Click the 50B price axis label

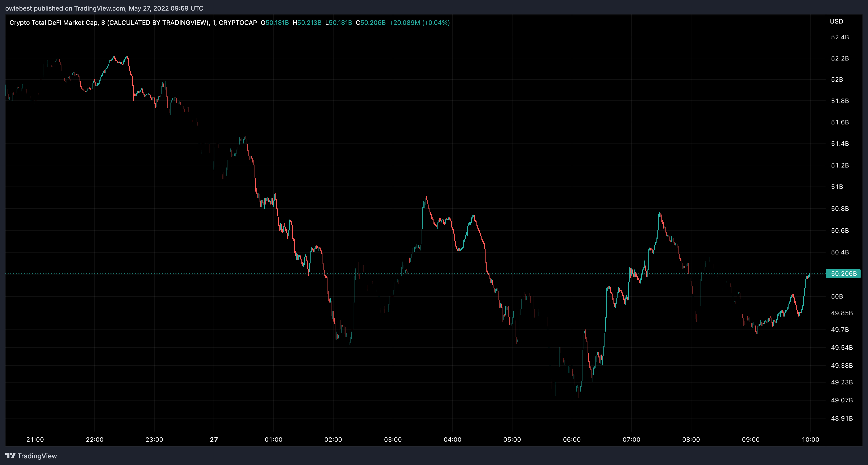point(837,296)
